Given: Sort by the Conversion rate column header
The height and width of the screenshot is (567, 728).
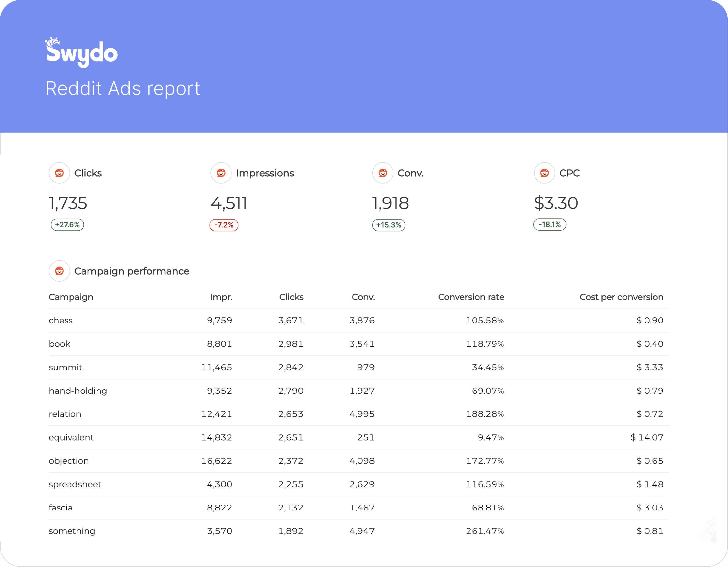Looking at the screenshot, I should tap(471, 297).
